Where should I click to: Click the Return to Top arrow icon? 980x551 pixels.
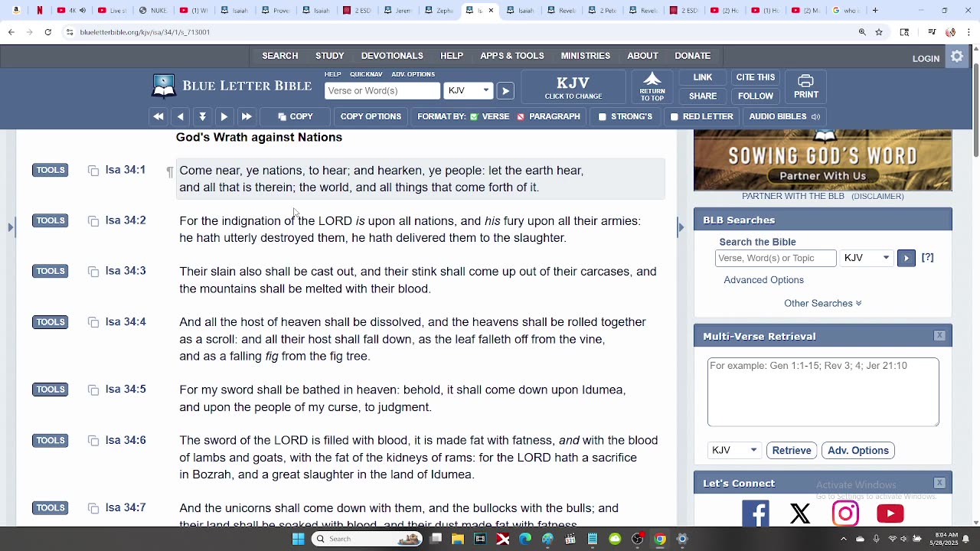[x=652, y=80]
